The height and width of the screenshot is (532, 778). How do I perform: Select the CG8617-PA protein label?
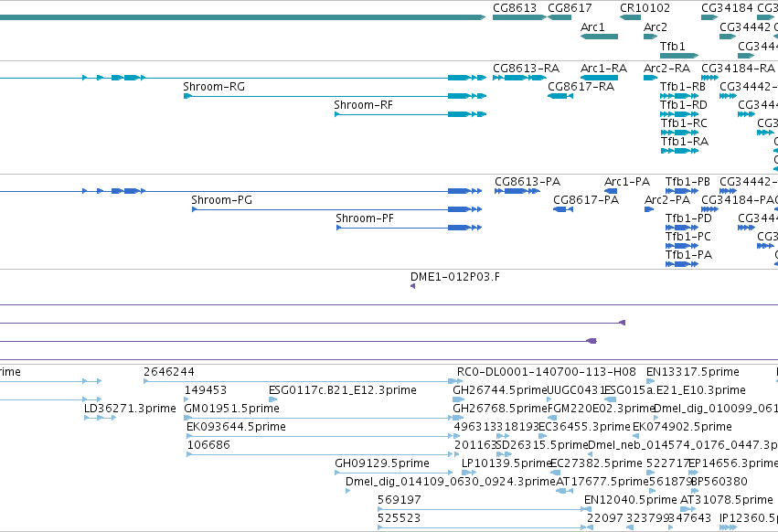(x=586, y=200)
